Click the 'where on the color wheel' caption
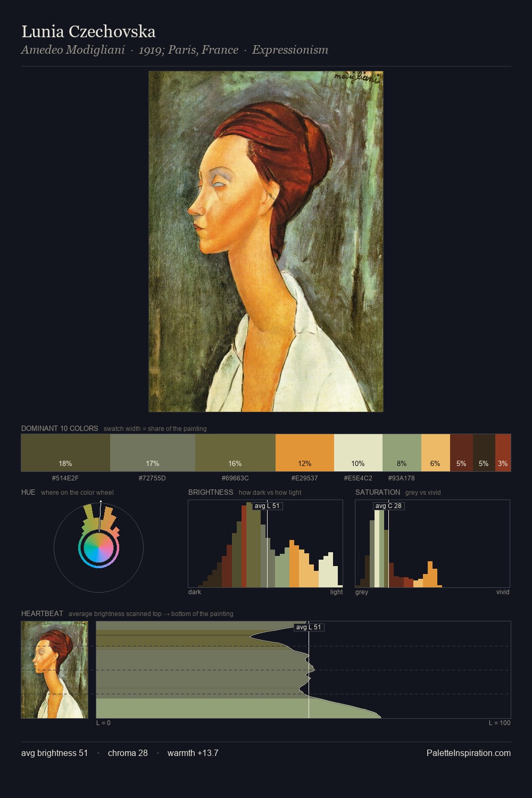 coord(77,493)
